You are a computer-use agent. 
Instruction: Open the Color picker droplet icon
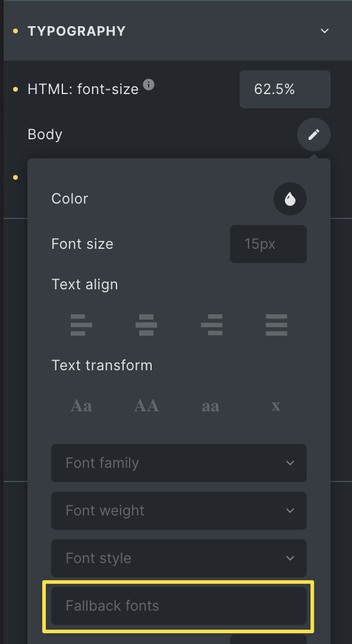tap(290, 199)
